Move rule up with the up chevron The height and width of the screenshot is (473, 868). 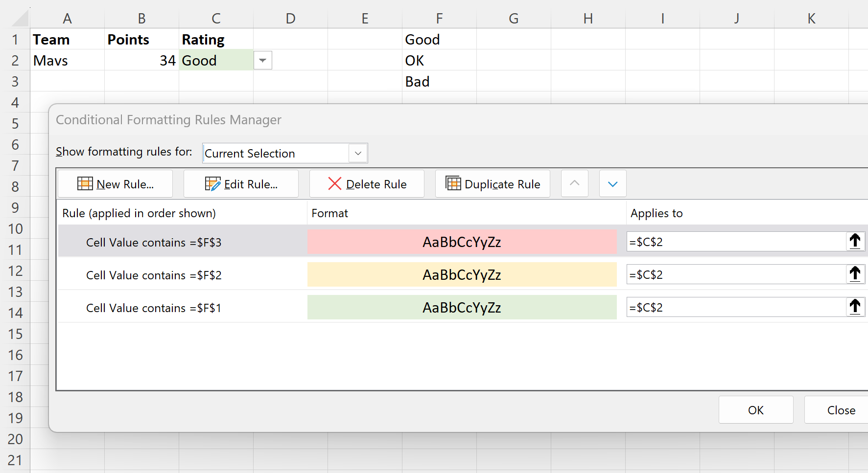tap(574, 184)
